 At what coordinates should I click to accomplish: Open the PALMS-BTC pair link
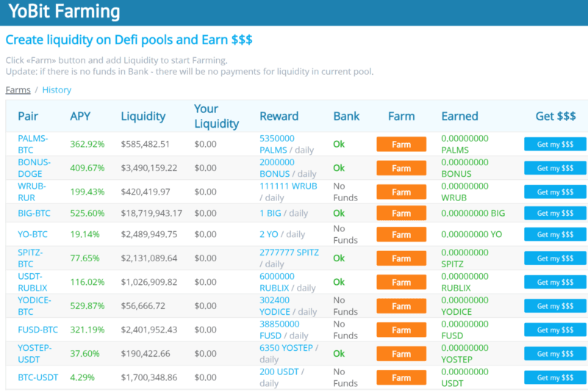32,144
